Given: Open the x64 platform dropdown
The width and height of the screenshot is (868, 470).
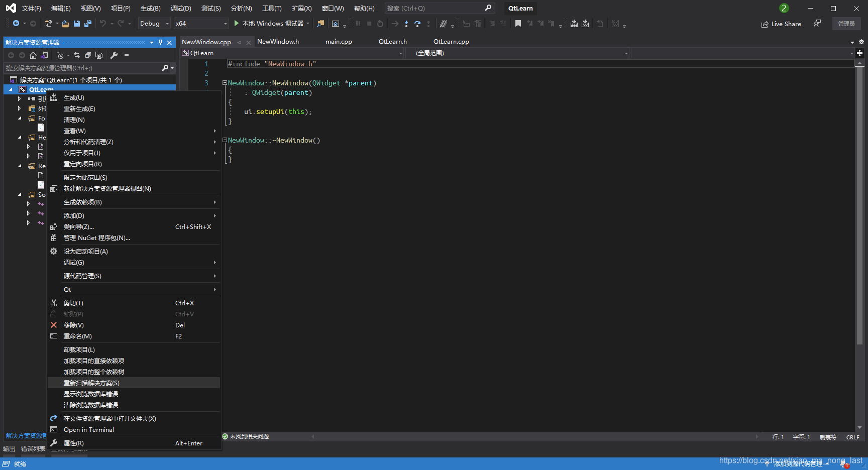Looking at the screenshot, I should tap(201, 24).
